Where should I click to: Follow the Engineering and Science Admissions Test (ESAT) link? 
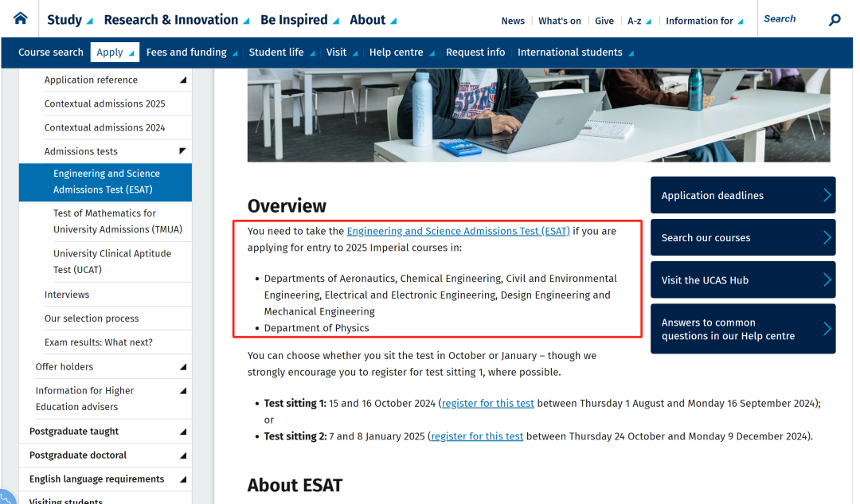click(458, 232)
